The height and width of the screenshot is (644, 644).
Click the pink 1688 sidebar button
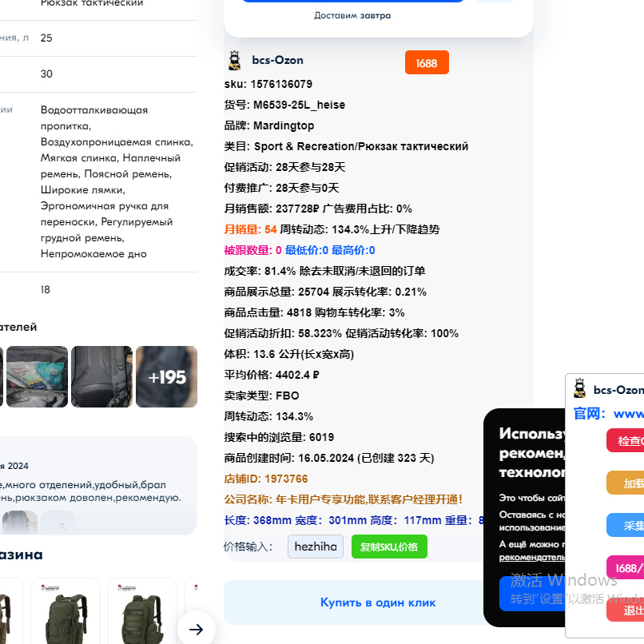click(631, 568)
